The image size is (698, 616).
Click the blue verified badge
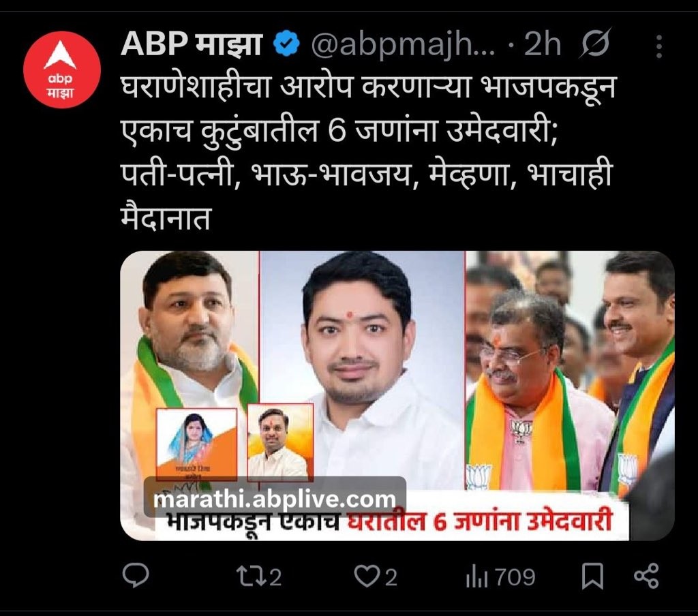pyautogui.click(x=286, y=43)
